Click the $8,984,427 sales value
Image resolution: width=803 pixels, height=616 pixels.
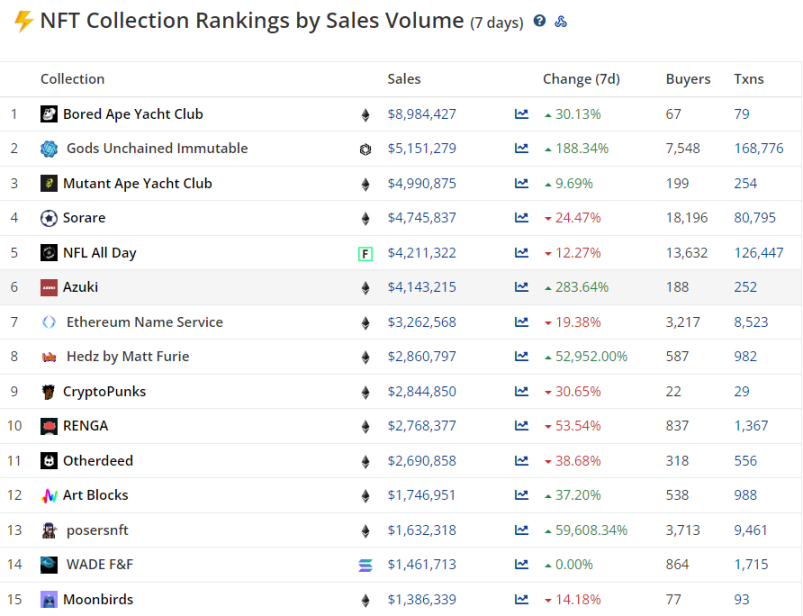click(421, 114)
